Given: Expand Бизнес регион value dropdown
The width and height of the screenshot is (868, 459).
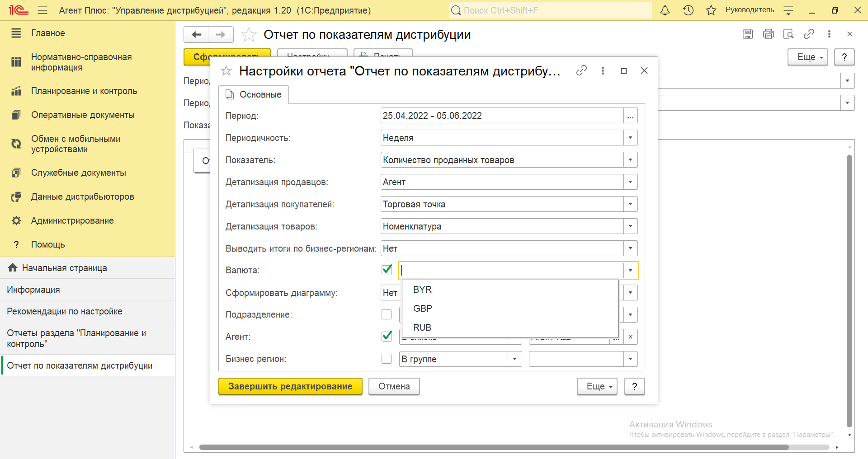Looking at the screenshot, I should [630, 359].
